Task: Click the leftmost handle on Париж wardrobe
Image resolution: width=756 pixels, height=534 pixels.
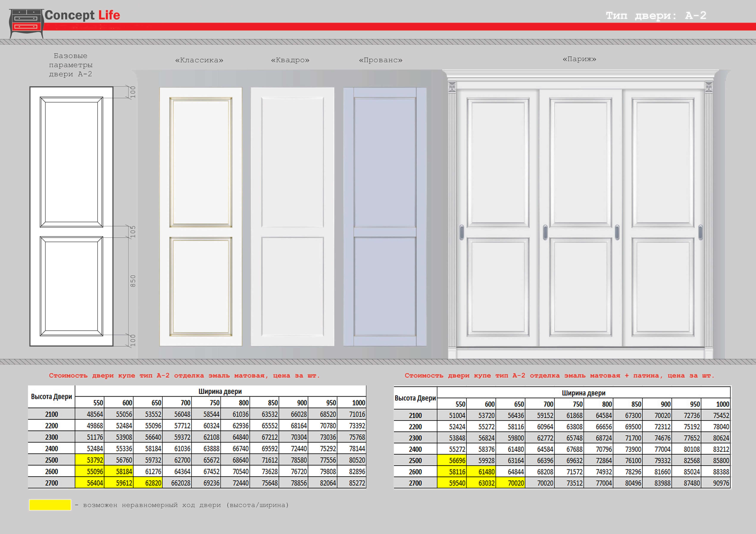Action: pos(462,232)
